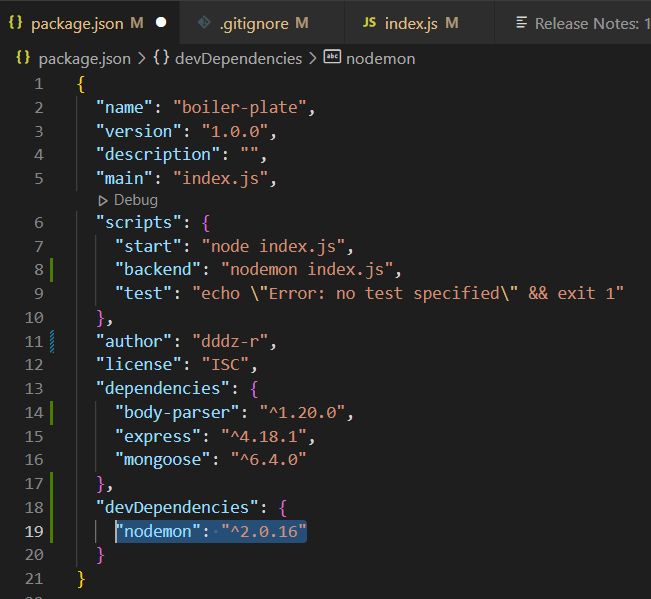Click the "1.0.0" version value

pos(235,132)
